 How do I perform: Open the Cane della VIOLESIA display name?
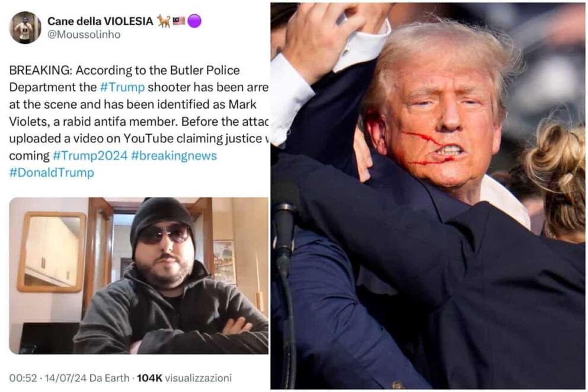click(100, 21)
